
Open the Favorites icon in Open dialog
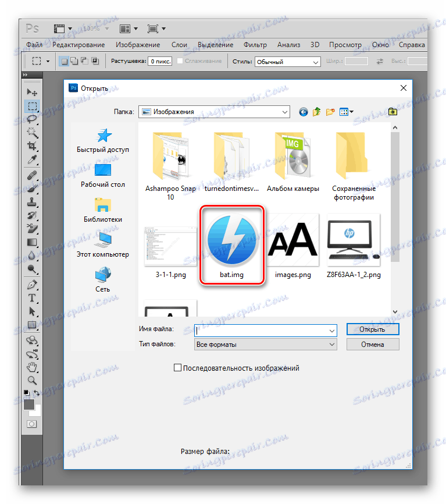[x=393, y=112]
